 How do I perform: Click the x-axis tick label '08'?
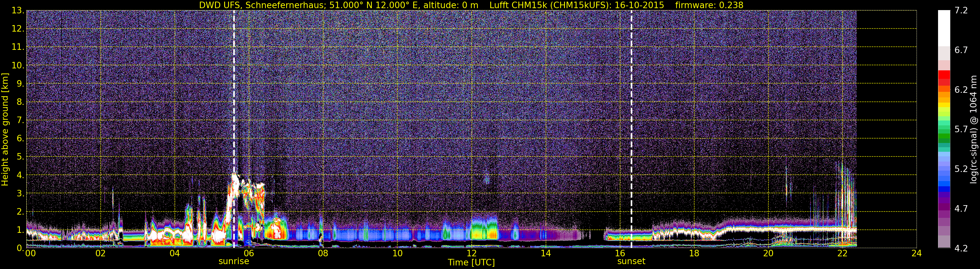(323, 253)
